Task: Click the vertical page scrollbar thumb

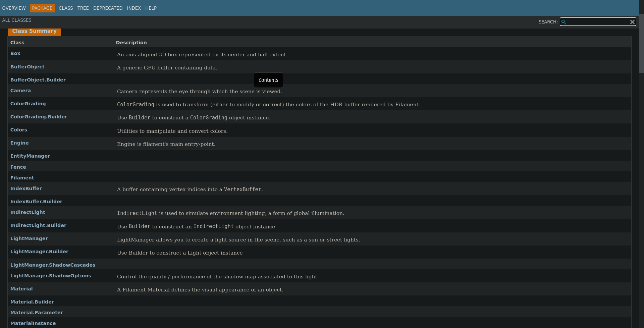Action: point(641,43)
